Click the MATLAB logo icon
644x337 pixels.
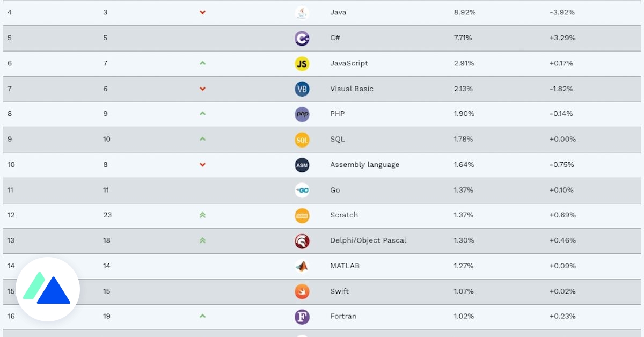(x=302, y=266)
